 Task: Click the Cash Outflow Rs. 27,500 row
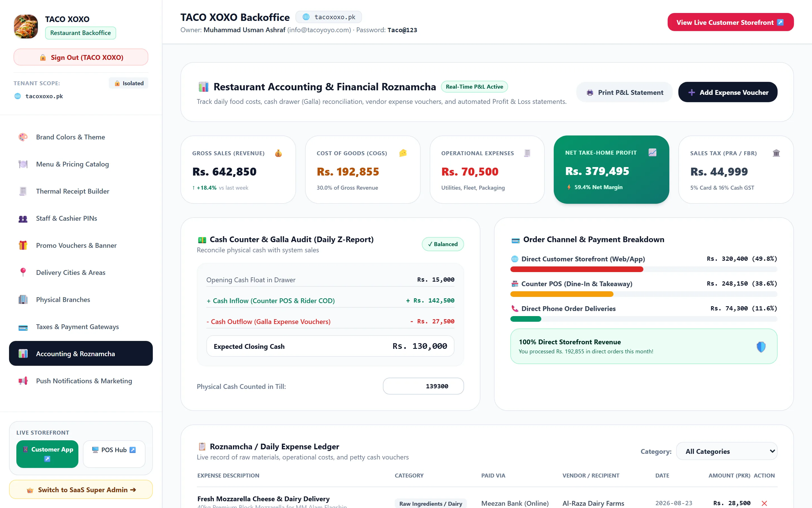coord(330,321)
